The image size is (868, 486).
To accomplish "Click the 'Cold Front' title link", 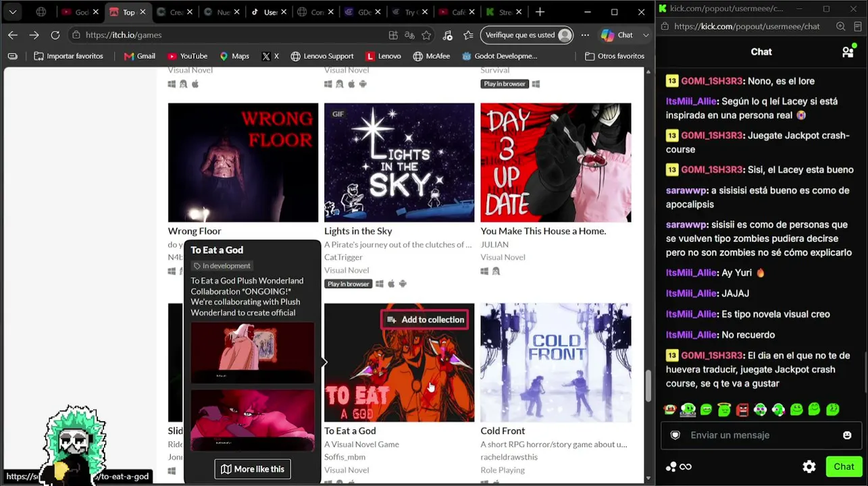I will 503,431.
